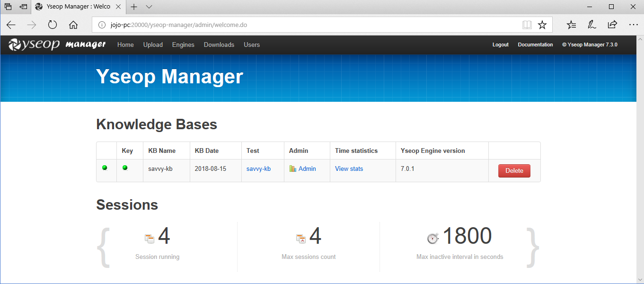The image size is (644, 284).
Task: Click the Test column header
Action: point(253,151)
